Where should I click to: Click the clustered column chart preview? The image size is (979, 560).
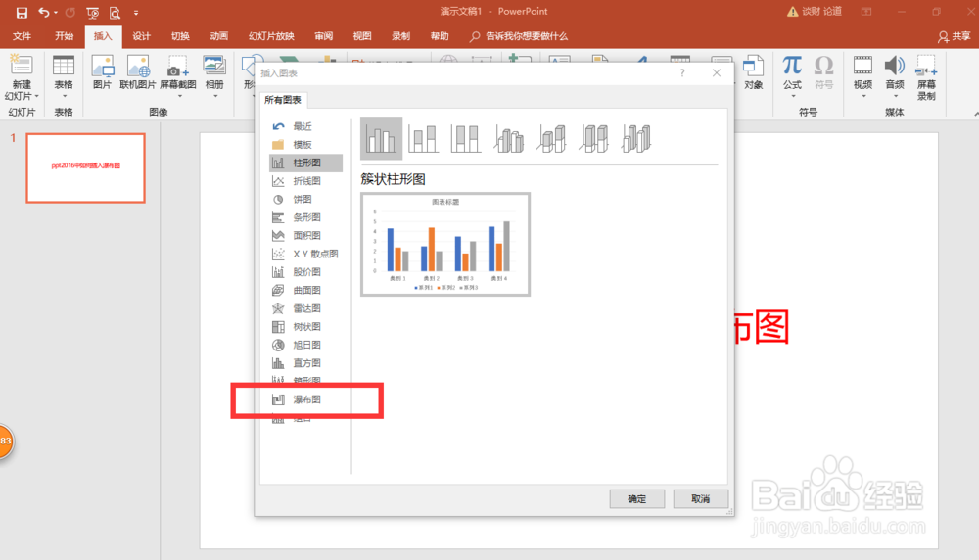tap(445, 244)
